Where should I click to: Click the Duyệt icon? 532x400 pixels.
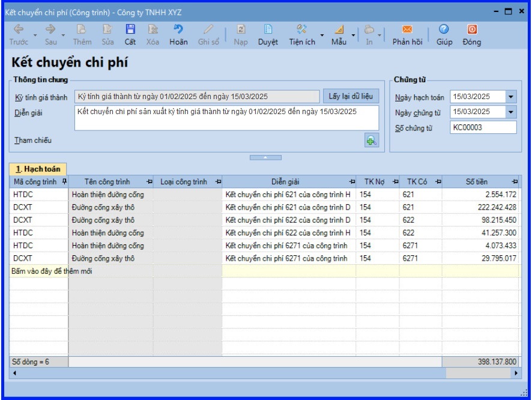point(268,29)
